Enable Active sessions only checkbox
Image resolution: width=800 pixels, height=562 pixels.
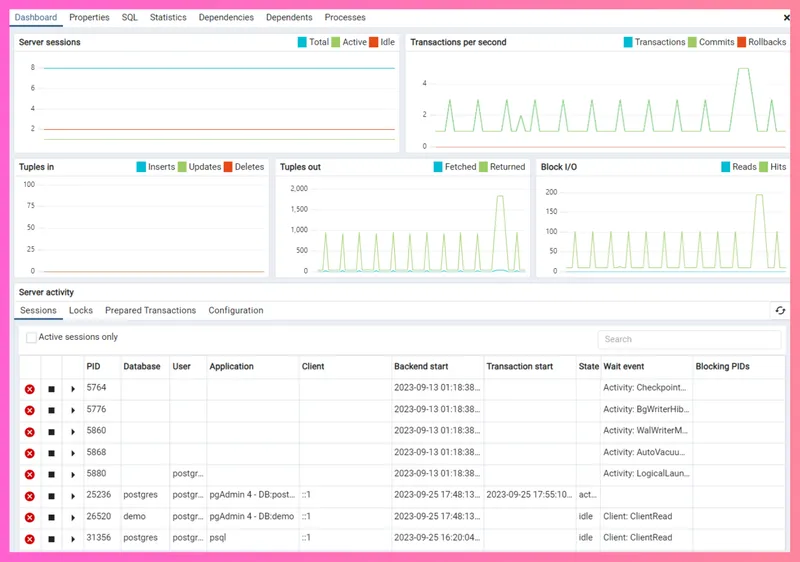(x=31, y=337)
